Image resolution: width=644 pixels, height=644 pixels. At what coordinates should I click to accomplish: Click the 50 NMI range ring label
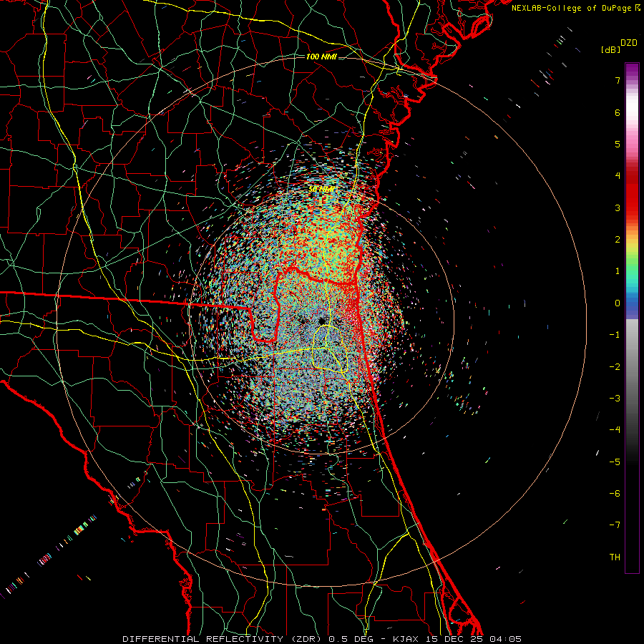pyautogui.click(x=322, y=190)
